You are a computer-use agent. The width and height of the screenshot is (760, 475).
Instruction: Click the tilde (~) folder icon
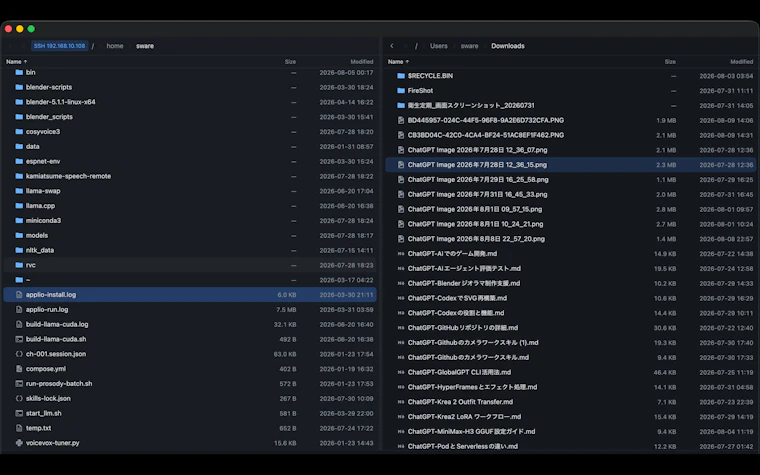(x=19, y=280)
